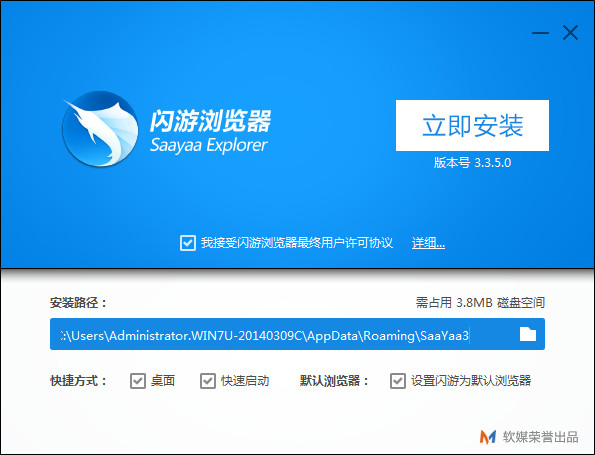Uncheck the 桌面 desktop shortcut checkbox

pos(138,381)
